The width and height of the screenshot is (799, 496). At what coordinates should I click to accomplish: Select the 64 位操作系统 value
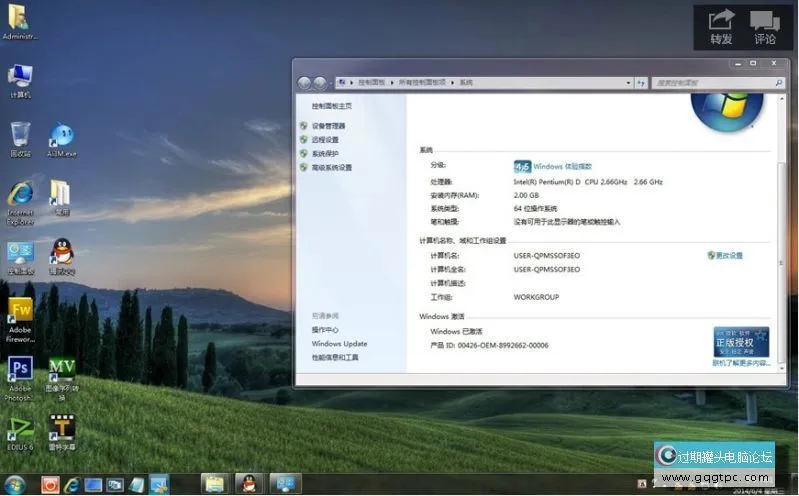(535, 208)
